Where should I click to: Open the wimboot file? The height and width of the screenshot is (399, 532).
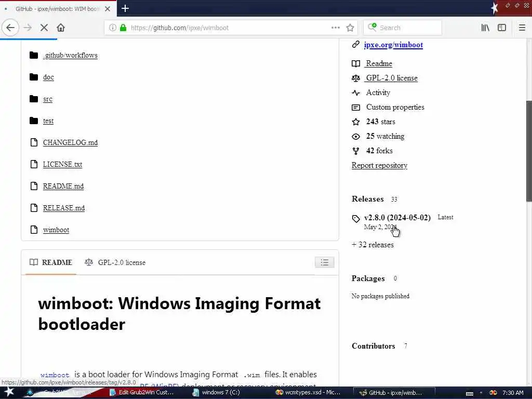[x=56, y=230]
